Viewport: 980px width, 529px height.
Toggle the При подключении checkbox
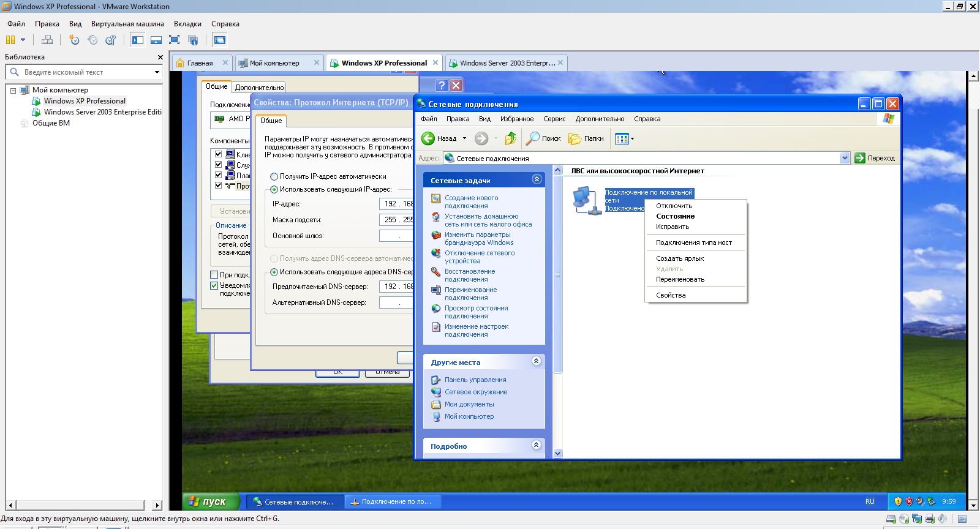tap(214, 275)
